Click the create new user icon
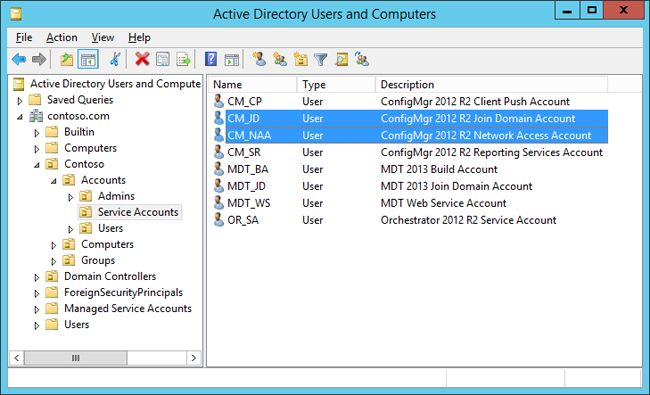 [x=260, y=59]
